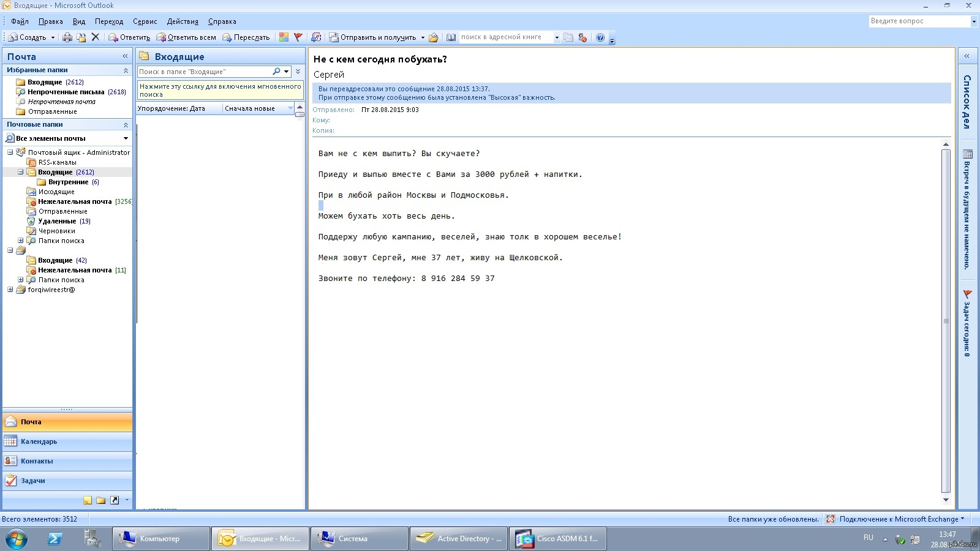Open the Действия menu
The height and width of the screenshot is (551, 980).
pyautogui.click(x=183, y=21)
